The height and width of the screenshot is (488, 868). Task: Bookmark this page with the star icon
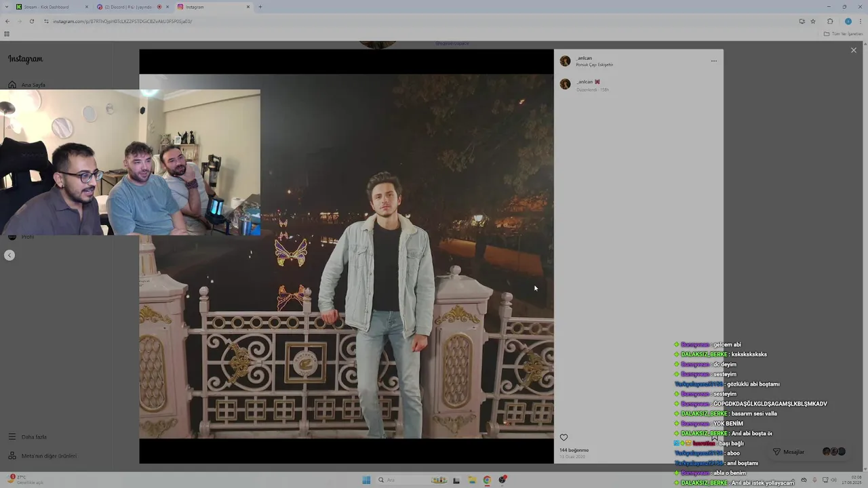point(813,21)
